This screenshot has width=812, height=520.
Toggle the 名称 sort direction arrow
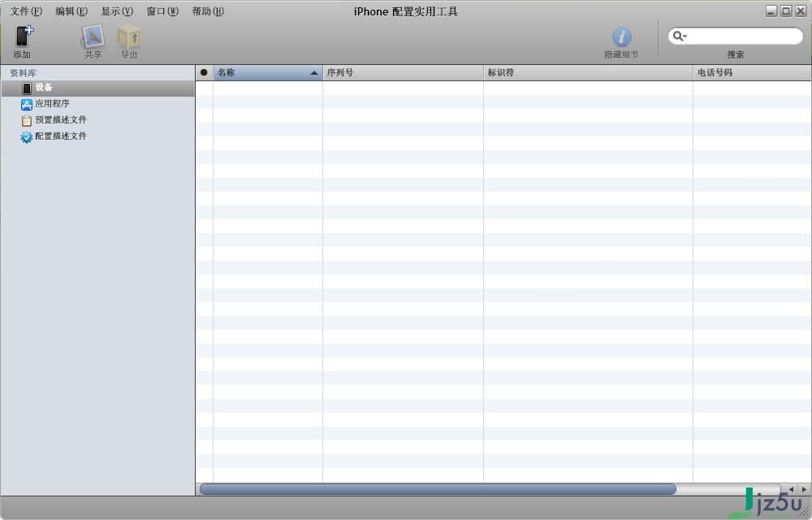(x=313, y=73)
